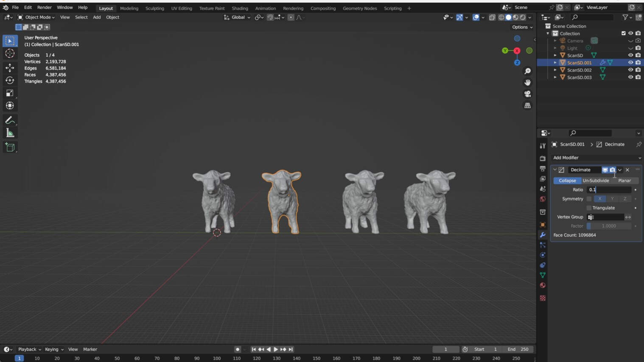Click the End frame 250 field
This screenshot has height=362, width=644.
[518, 349]
